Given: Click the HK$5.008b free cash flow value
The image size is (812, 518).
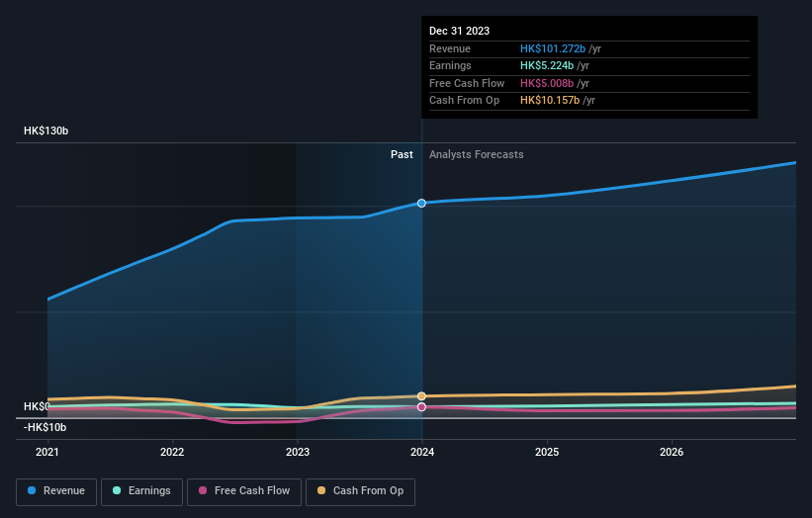Looking at the screenshot, I should pos(547,83).
